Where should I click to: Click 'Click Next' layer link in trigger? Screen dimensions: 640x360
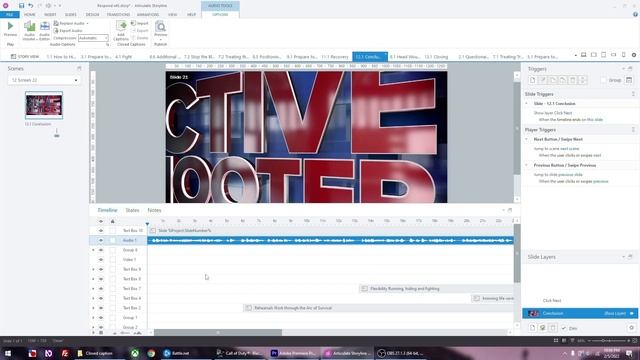[x=563, y=113]
